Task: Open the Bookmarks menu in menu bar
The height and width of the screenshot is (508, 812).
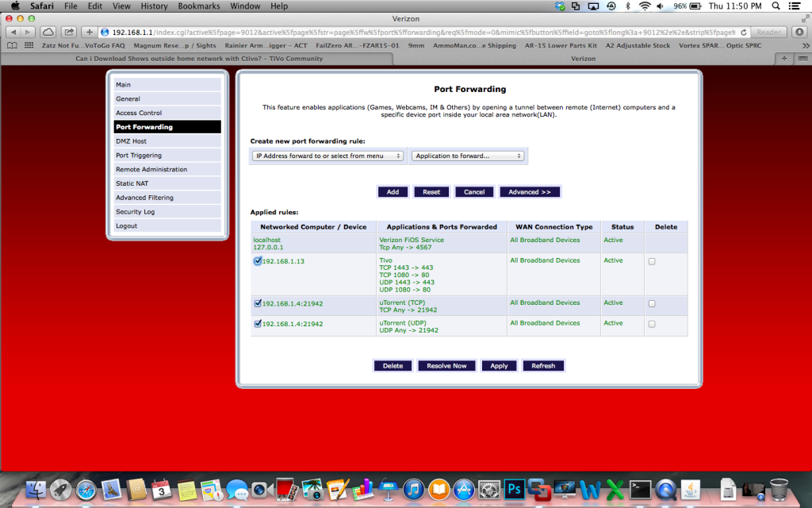Action: (199, 6)
